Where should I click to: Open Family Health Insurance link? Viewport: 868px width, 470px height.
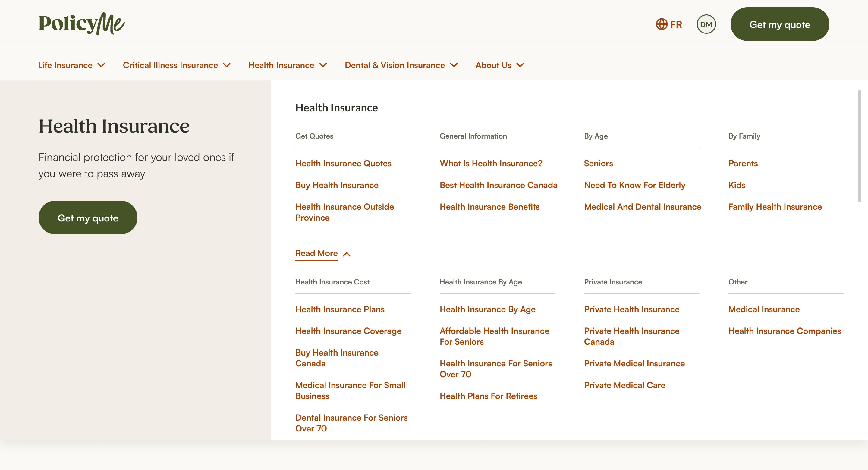point(775,207)
